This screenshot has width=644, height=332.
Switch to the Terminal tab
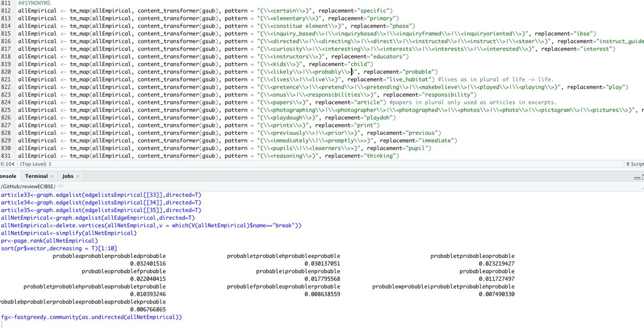(x=36, y=176)
